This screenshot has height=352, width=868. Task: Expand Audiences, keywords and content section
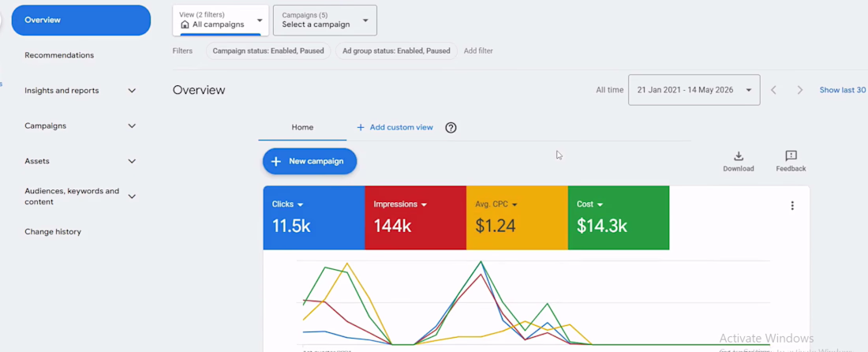[x=132, y=197]
